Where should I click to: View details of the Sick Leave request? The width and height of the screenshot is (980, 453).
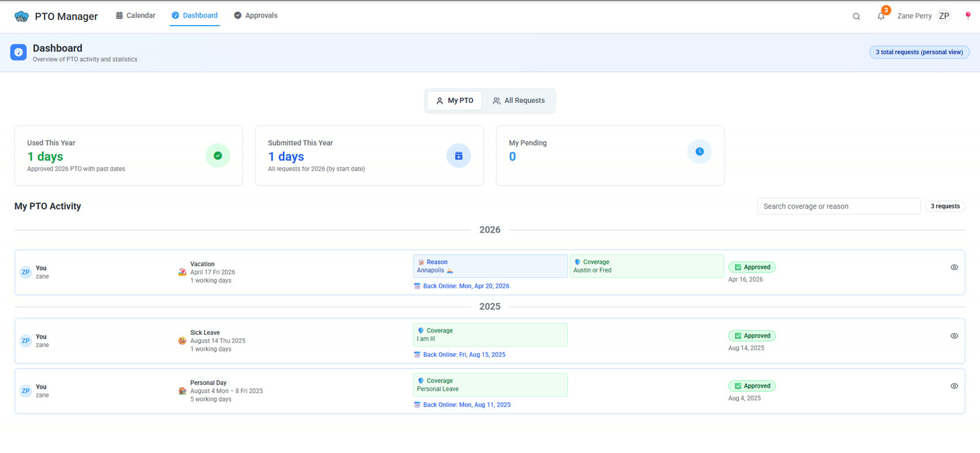coord(954,336)
